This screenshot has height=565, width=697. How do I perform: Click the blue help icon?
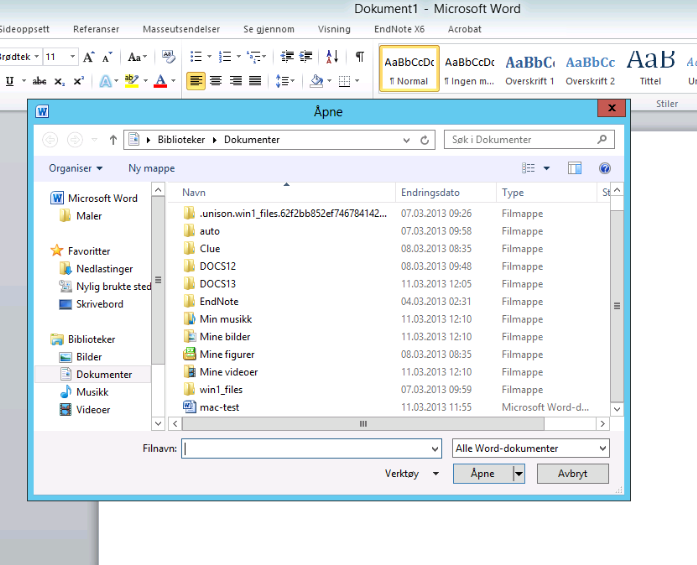pyautogui.click(x=605, y=168)
